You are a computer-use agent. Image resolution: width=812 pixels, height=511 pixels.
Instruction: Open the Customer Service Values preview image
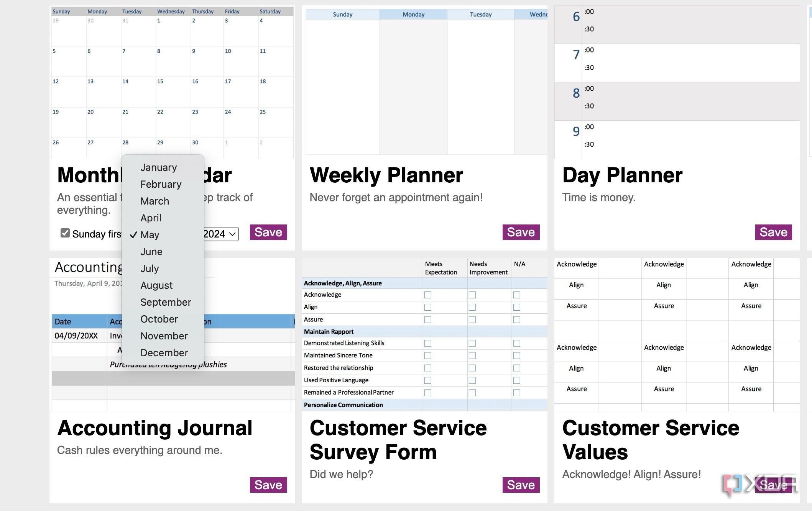(677, 334)
